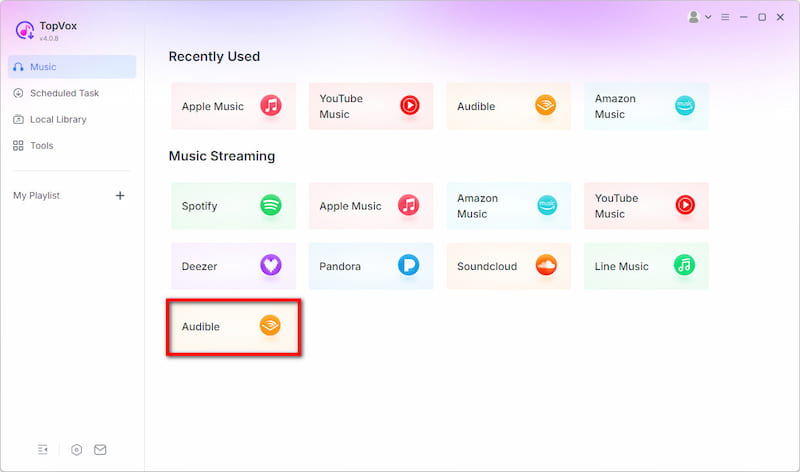Open the user account icon
The width and height of the screenshot is (800, 472).
(x=694, y=17)
